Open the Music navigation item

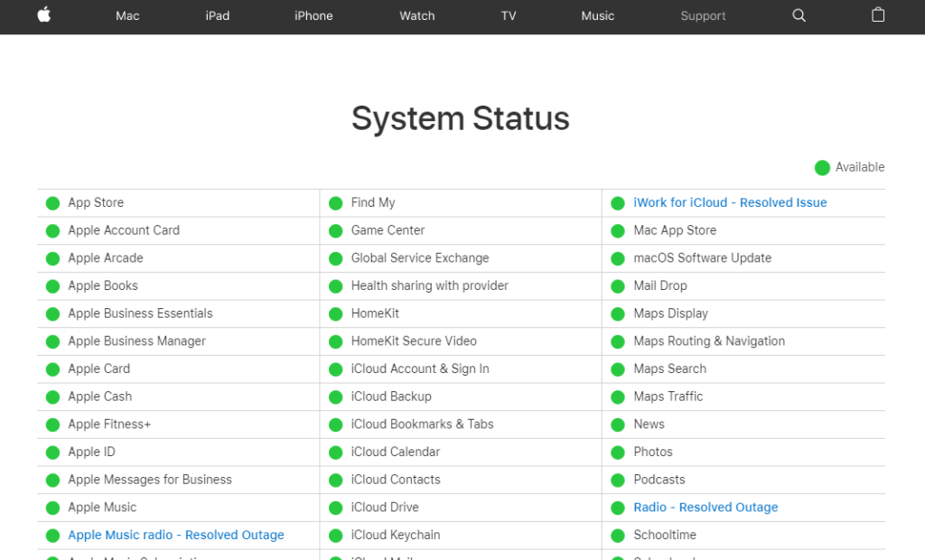[598, 16]
